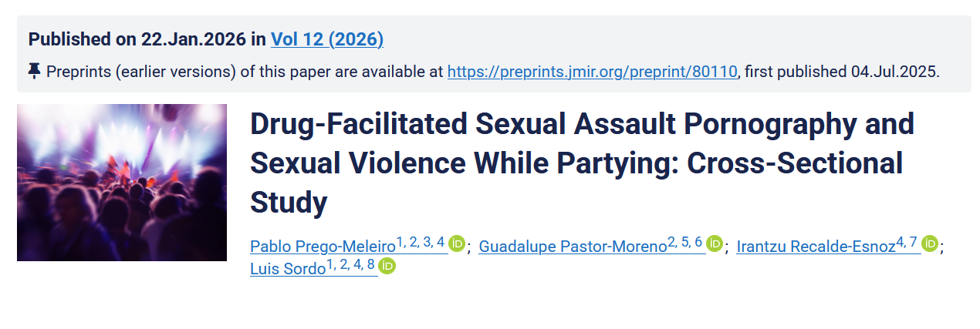Click affiliation superscript 3 after Pablo Prego-Meleiro

[x=427, y=242]
